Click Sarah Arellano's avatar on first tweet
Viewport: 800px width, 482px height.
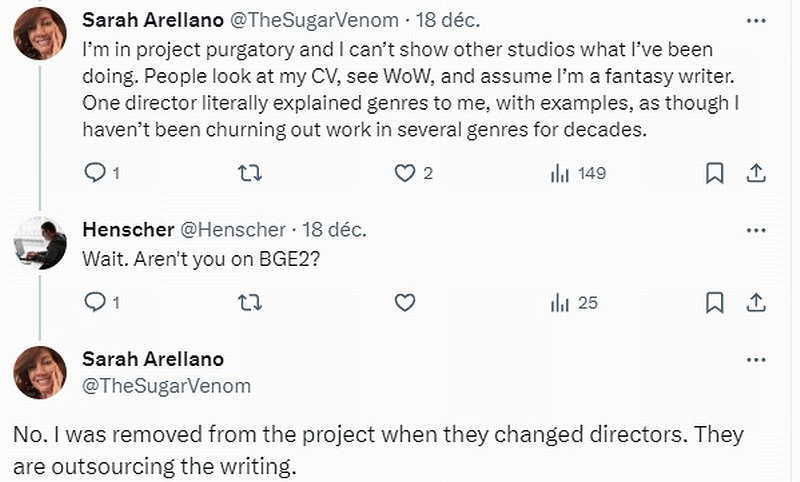40,33
